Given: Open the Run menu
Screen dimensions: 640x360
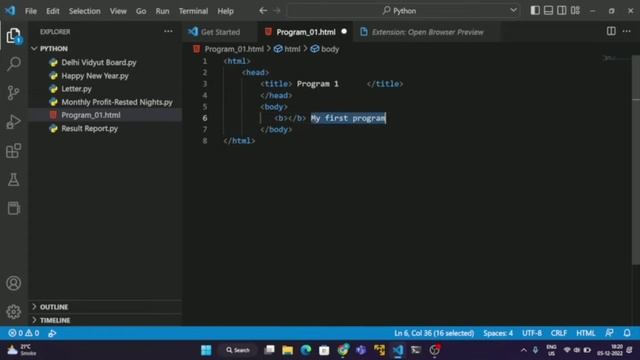Looking at the screenshot, I should click(162, 11).
